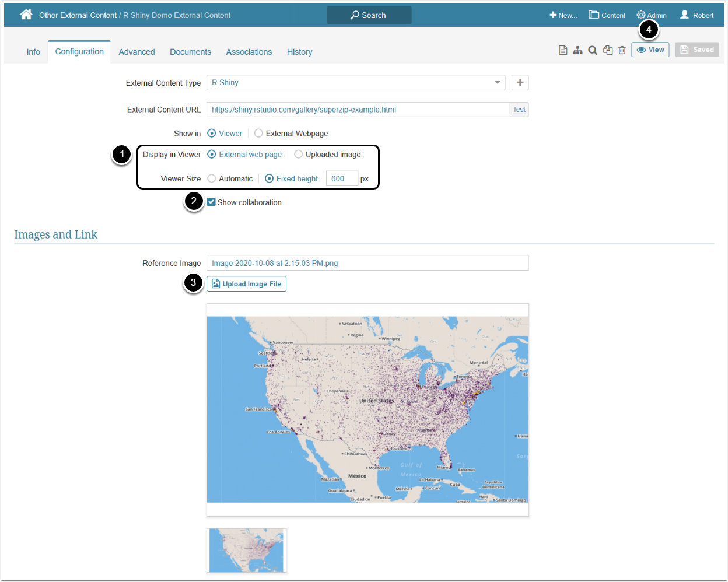Open the New... menu in header
The height and width of the screenshot is (582, 728).
tap(563, 15)
